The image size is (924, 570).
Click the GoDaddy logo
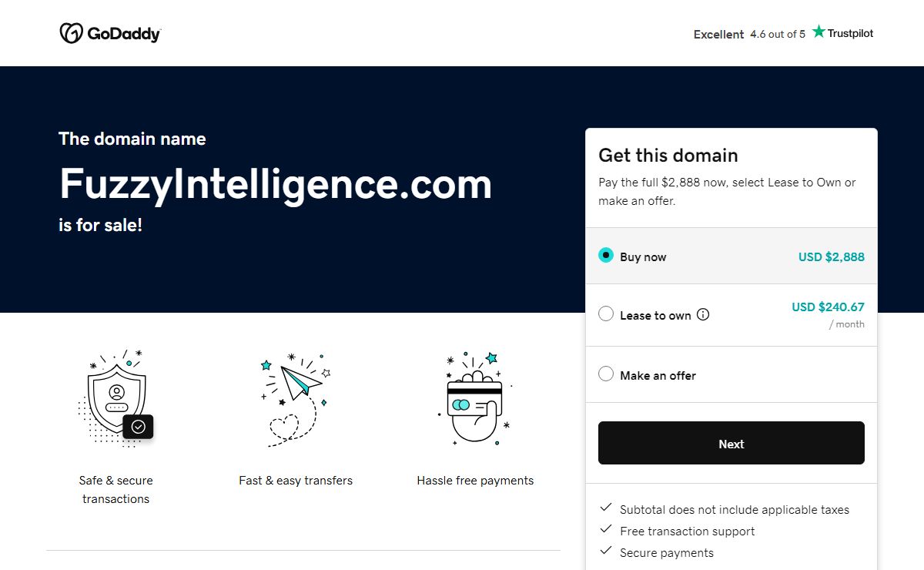pos(110,34)
